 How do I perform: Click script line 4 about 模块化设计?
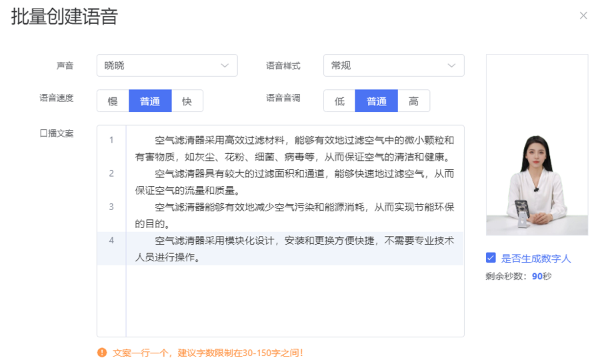point(294,249)
